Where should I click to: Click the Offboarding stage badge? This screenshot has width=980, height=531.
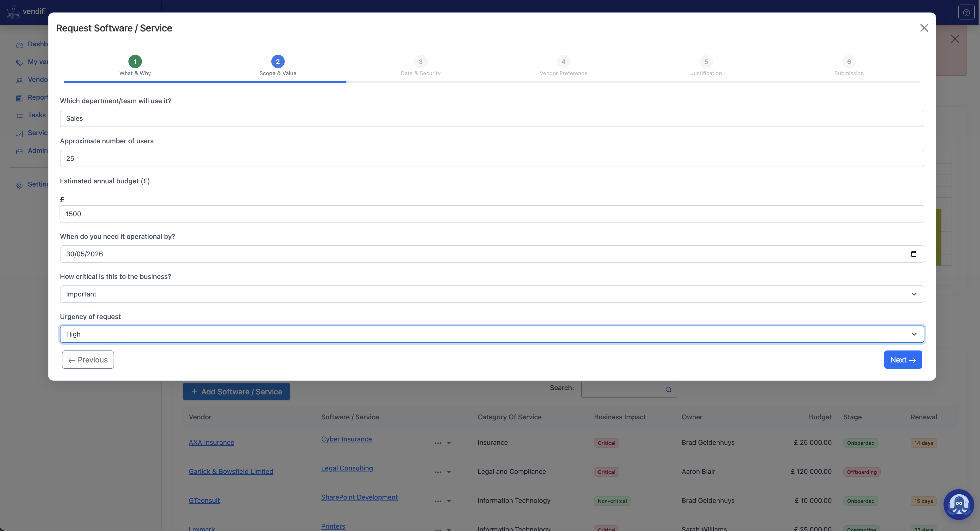point(862,472)
